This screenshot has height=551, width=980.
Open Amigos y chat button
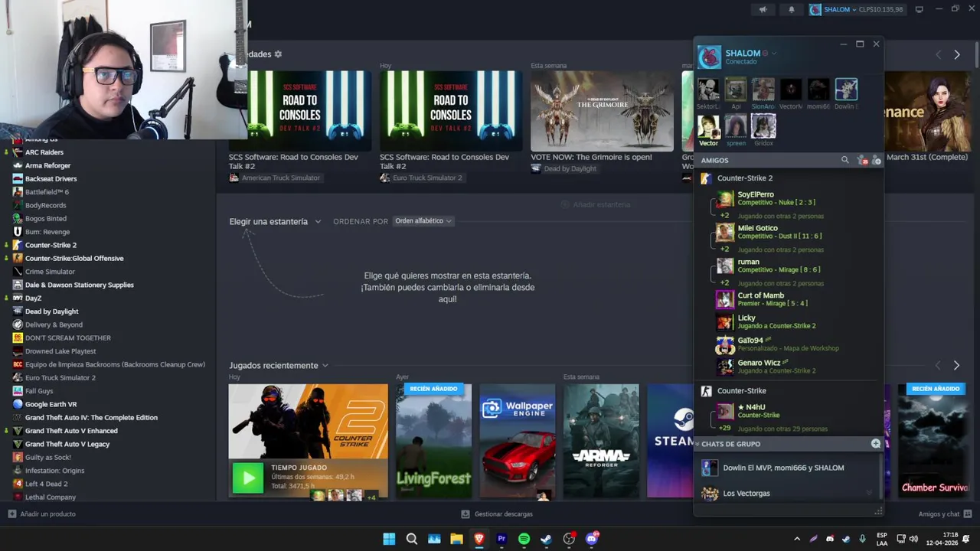click(945, 514)
